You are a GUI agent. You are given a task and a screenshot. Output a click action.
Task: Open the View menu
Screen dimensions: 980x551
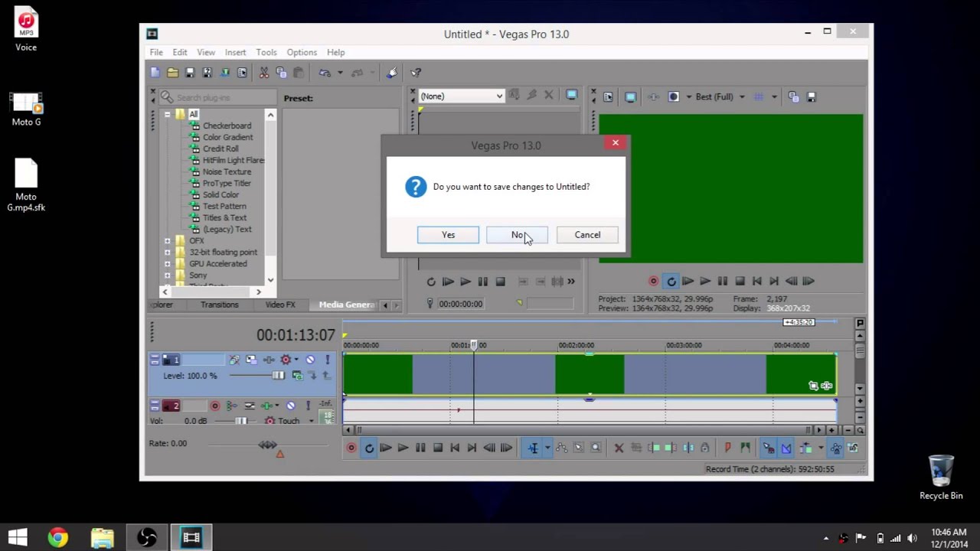tap(206, 52)
